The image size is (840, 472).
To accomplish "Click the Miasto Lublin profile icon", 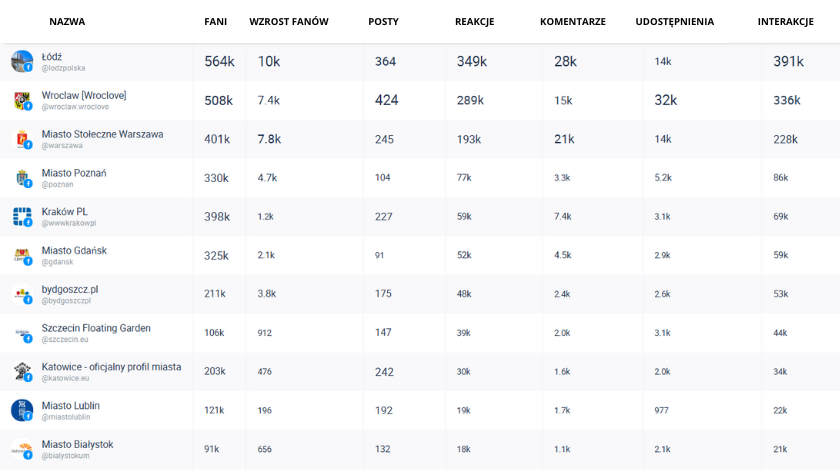I will 22,410.
